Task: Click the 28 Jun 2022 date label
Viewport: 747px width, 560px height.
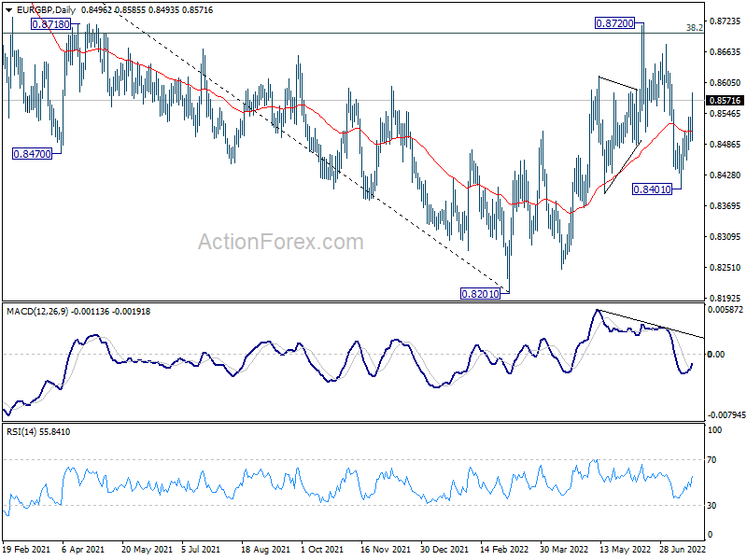Action: 683,550
